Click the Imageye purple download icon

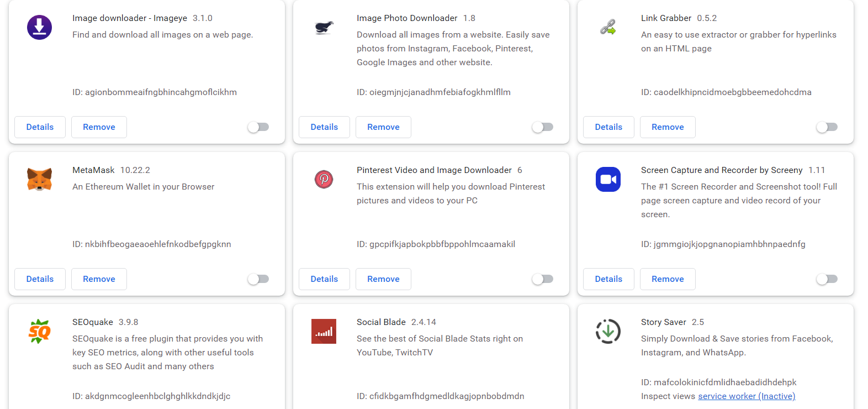tap(40, 27)
